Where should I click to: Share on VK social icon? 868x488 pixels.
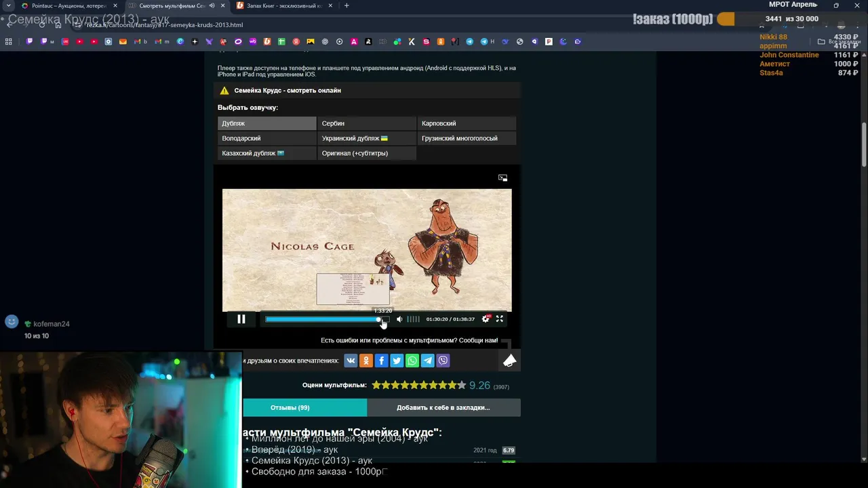(x=351, y=361)
